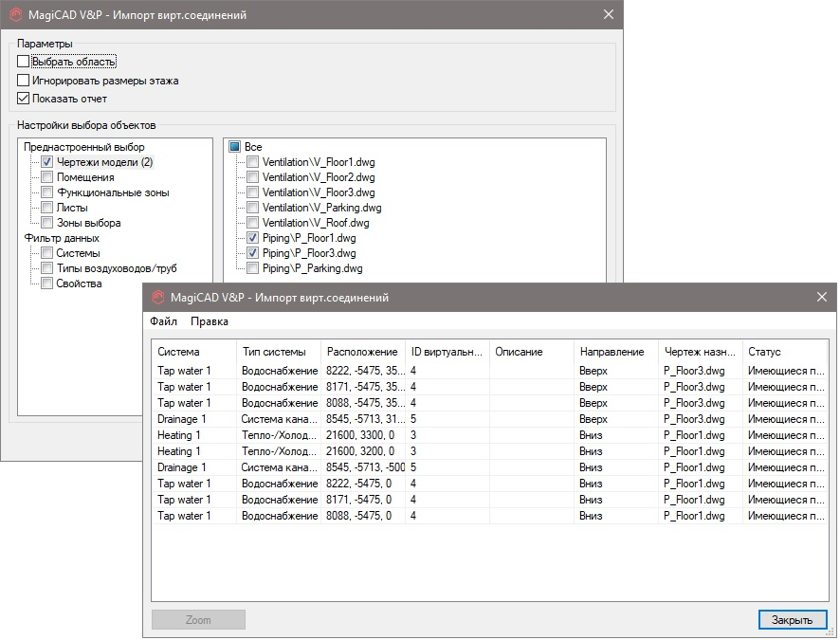This screenshot has width=840, height=640.
Task: Close the back import dialog window
Action: click(x=608, y=14)
